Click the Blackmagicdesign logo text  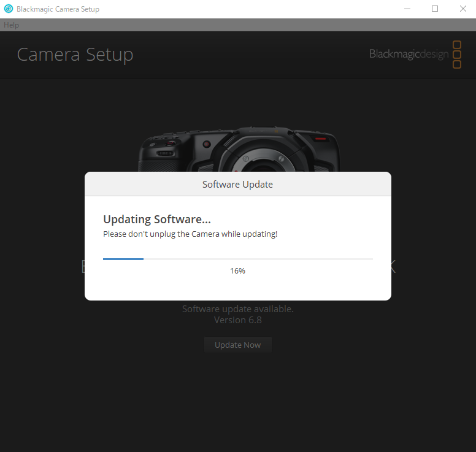click(x=408, y=55)
